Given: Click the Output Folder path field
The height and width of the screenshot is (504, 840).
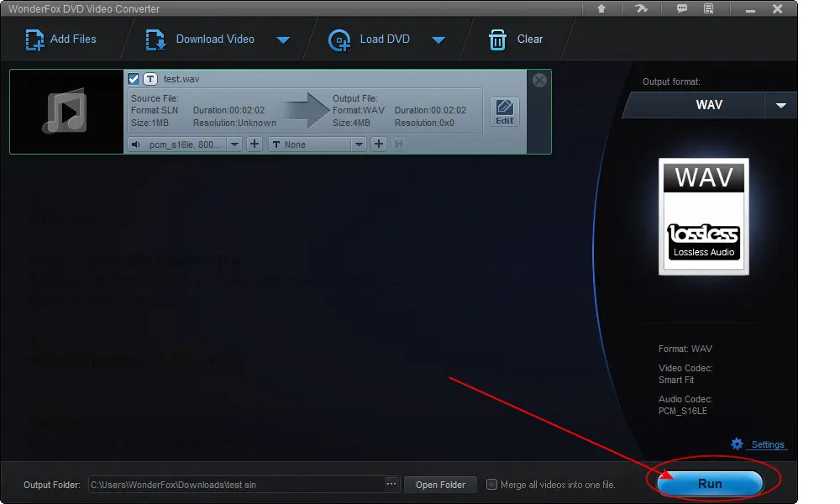Looking at the screenshot, I should point(236,485).
